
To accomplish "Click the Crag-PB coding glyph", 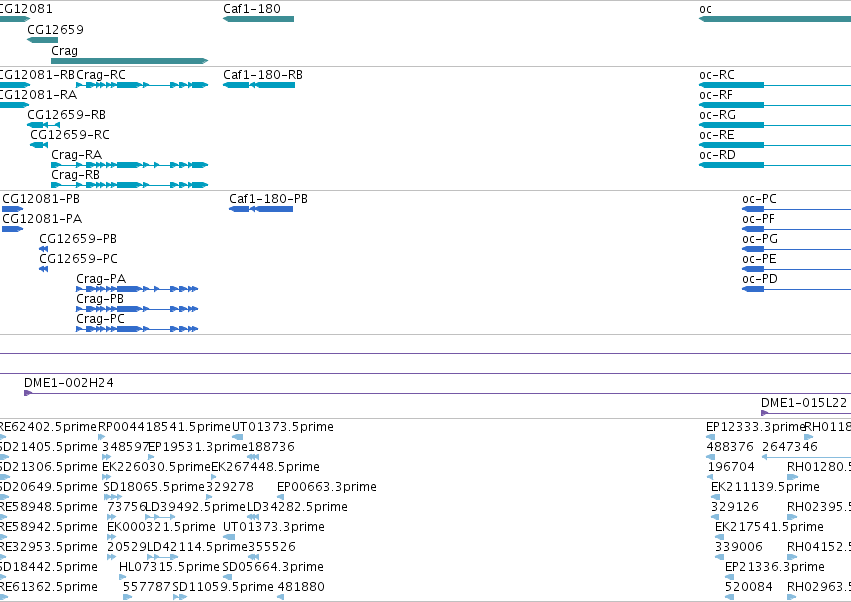I will 137,309.
